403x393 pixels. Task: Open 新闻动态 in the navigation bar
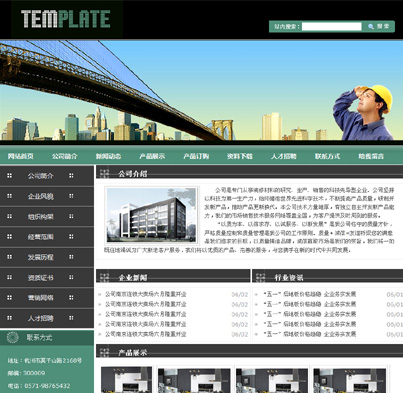coord(108,156)
